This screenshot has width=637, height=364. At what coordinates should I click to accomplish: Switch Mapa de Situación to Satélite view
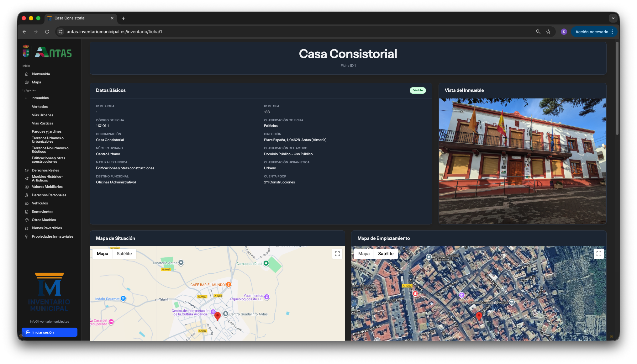coord(124,254)
